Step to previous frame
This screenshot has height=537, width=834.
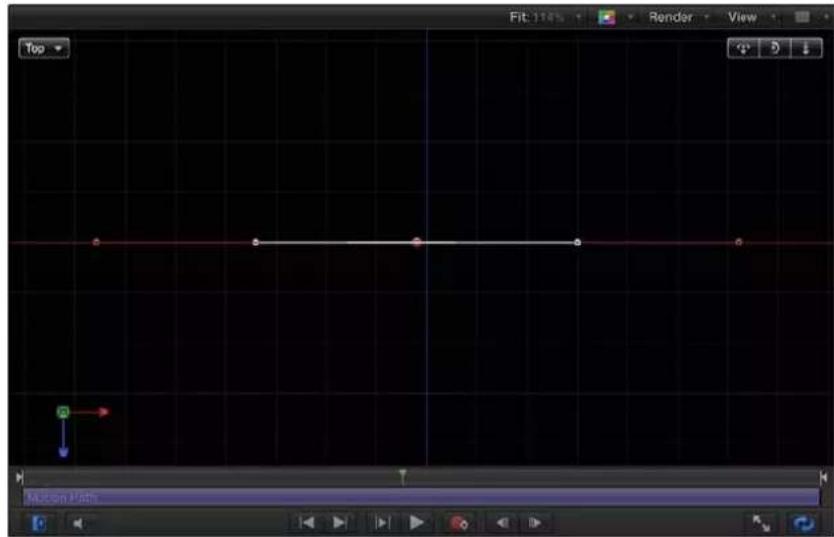[x=502, y=523]
